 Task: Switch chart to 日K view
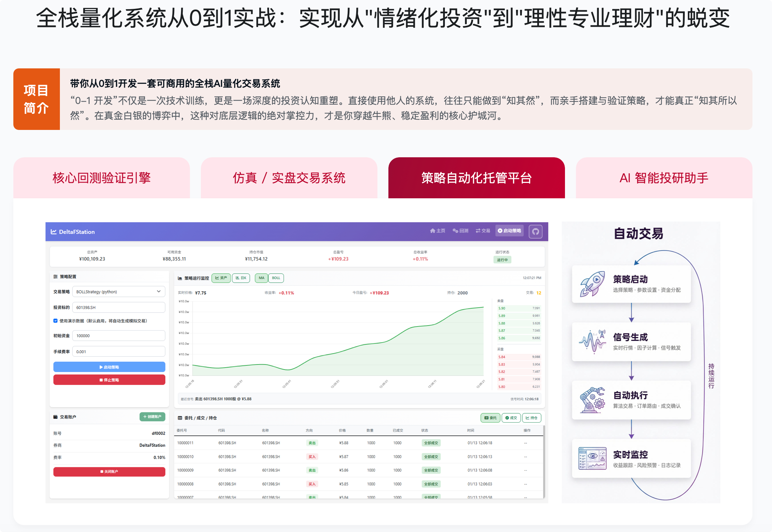coord(241,278)
